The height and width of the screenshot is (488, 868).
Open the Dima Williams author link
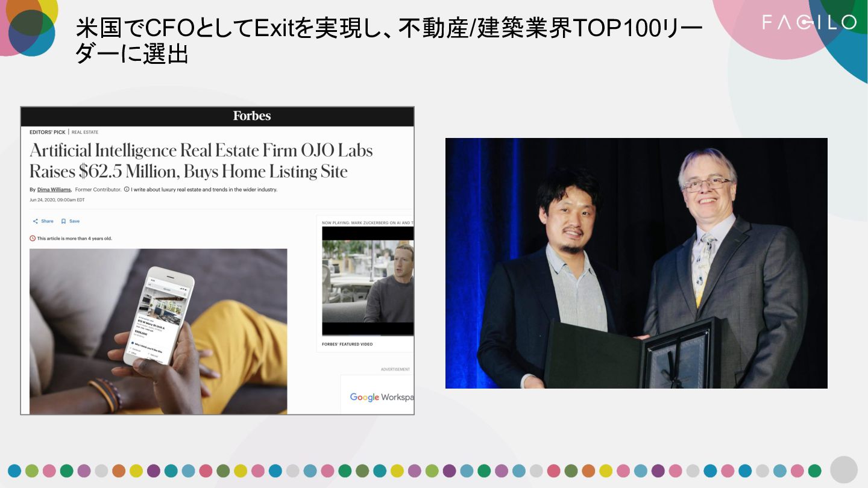(54, 189)
